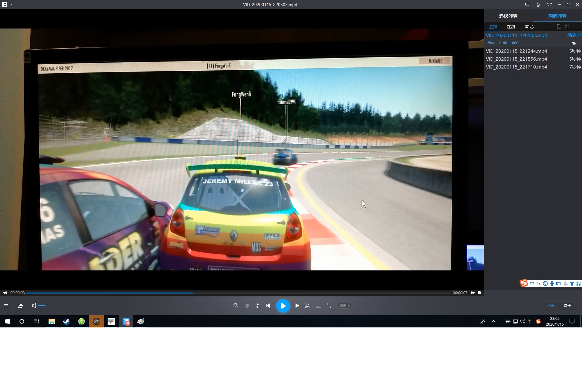Viewport: 582px width, 392px height.
Task: Open the main menu icon at top-left
Action: click(x=5, y=5)
